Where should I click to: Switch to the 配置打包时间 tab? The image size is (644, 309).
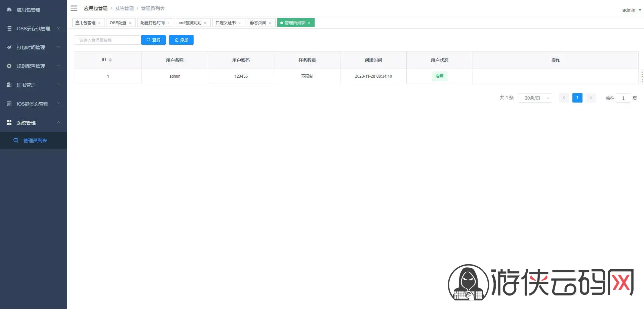pos(153,23)
